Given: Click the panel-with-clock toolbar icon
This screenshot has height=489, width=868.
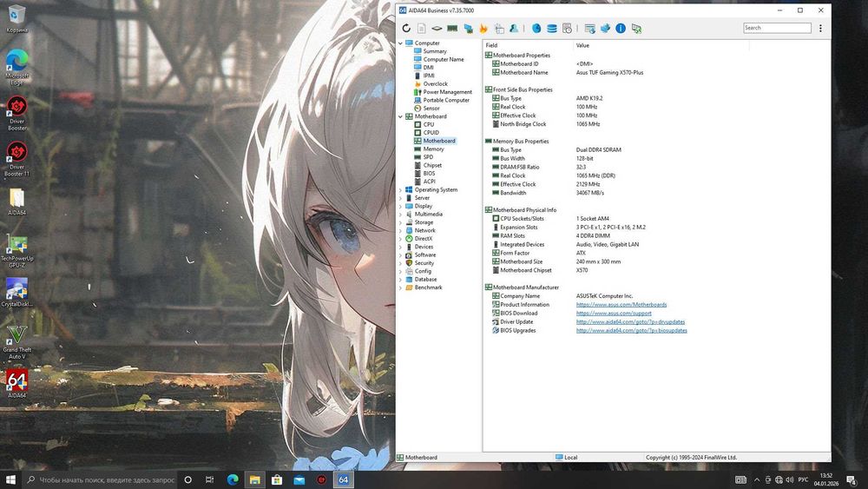Looking at the screenshot, I should (567, 29).
